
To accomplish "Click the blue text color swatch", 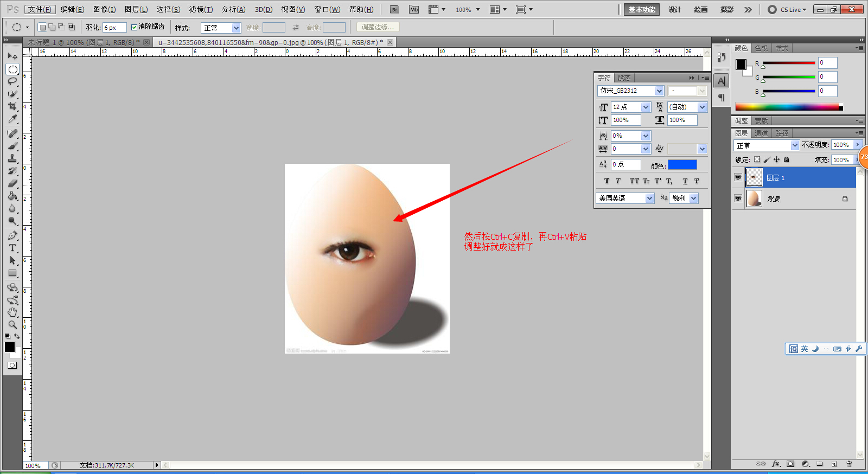I will click(x=682, y=165).
